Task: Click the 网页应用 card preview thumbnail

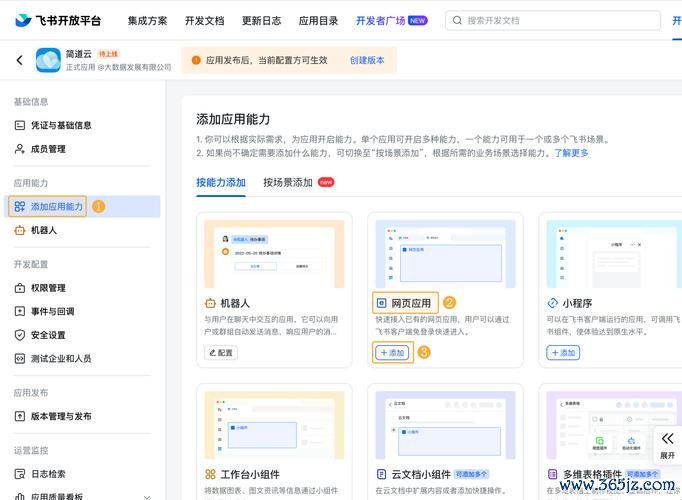Action: pyautogui.click(x=445, y=254)
